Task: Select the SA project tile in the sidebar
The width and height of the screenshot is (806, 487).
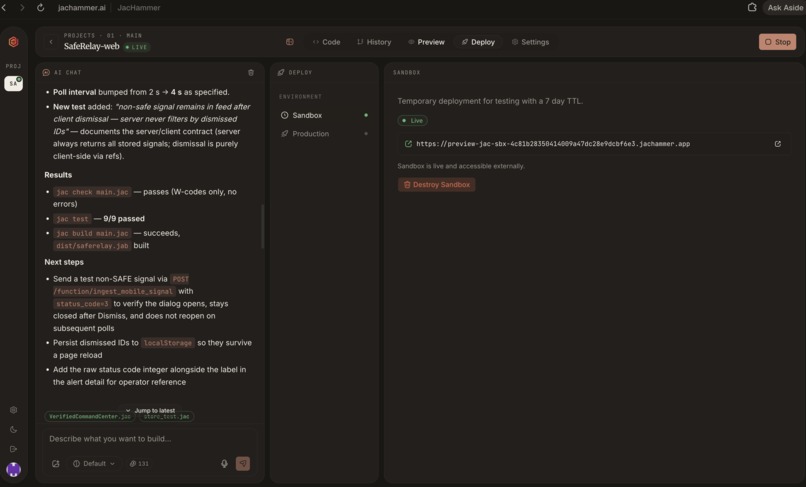Action: (13, 83)
